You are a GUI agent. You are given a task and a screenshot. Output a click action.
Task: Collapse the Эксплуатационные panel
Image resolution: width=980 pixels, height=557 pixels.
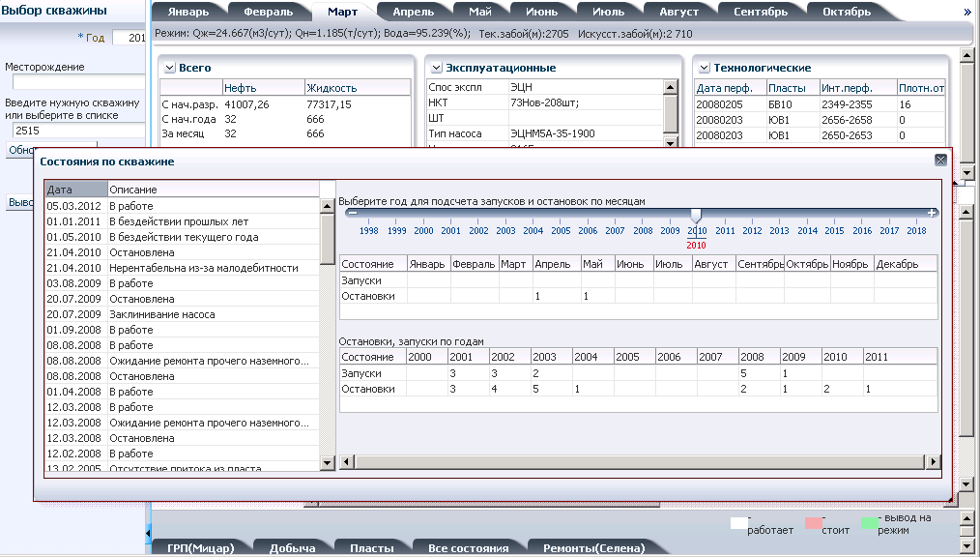(x=436, y=68)
